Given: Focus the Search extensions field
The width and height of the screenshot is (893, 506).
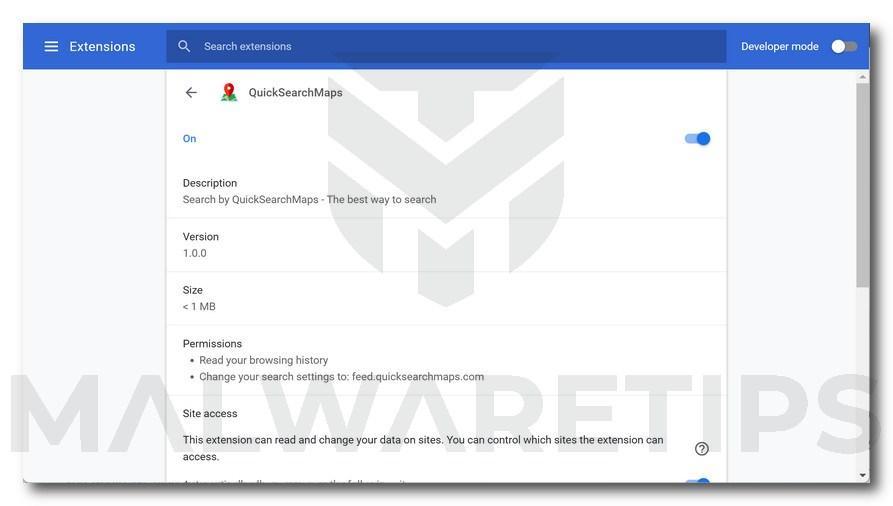Looking at the screenshot, I should tap(446, 46).
